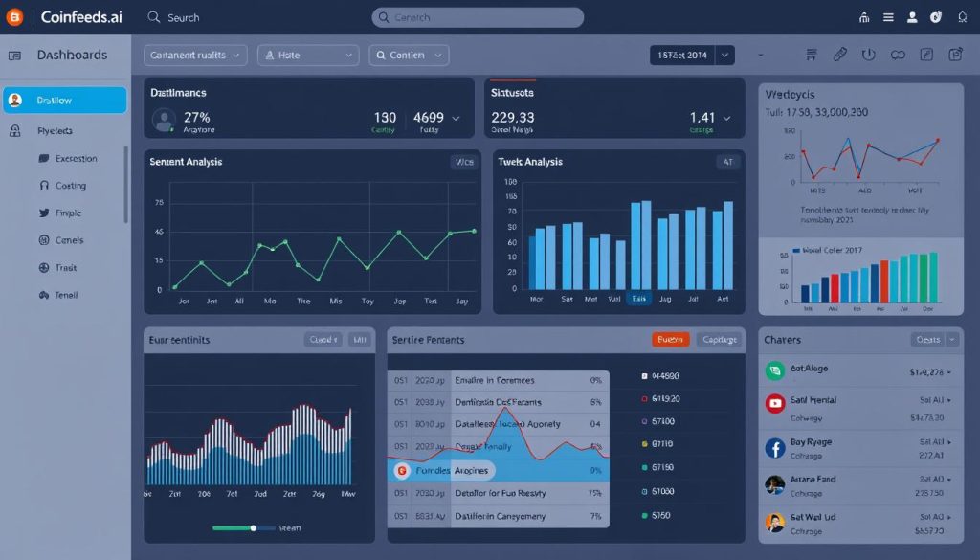Open the user profile icon in top bar
Viewport: 980px width, 560px height.
912,17
